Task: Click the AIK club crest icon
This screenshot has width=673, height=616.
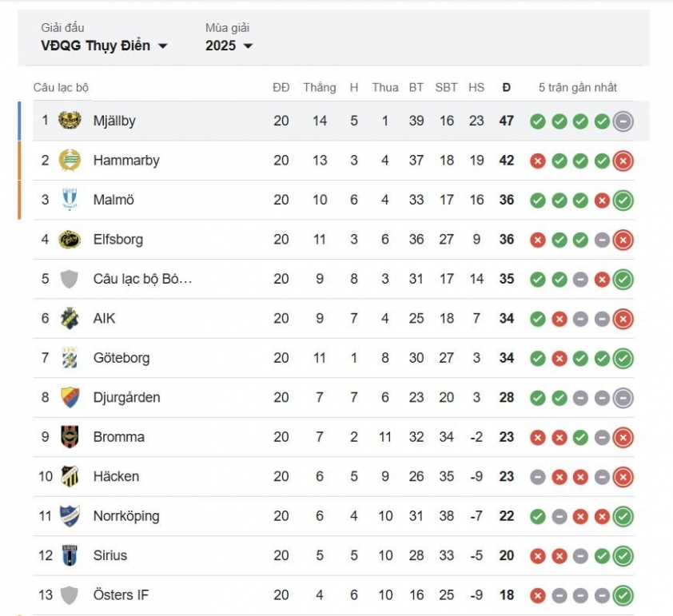Action: coord(70,318)
